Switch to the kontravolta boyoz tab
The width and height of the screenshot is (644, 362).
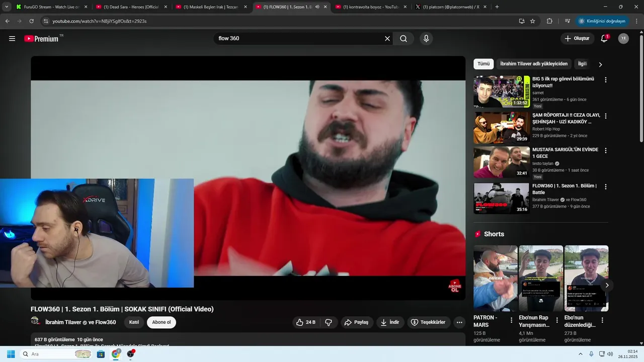click(370, 7)
